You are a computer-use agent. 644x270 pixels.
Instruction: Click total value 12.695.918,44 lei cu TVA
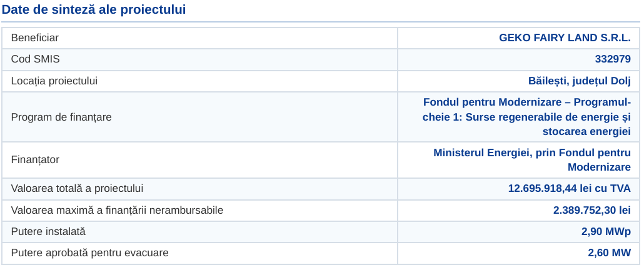click(x=569, y=189)
